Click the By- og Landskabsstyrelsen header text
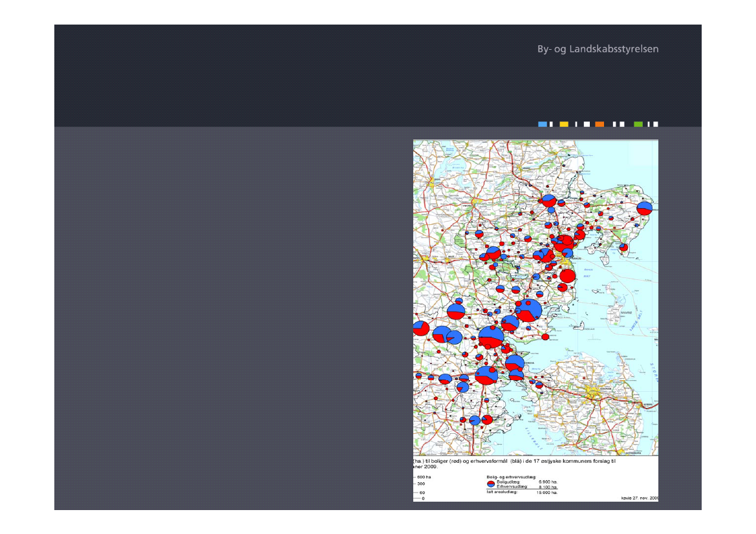The width and height of the screenshot is (756, 534). tap(598, 49)
